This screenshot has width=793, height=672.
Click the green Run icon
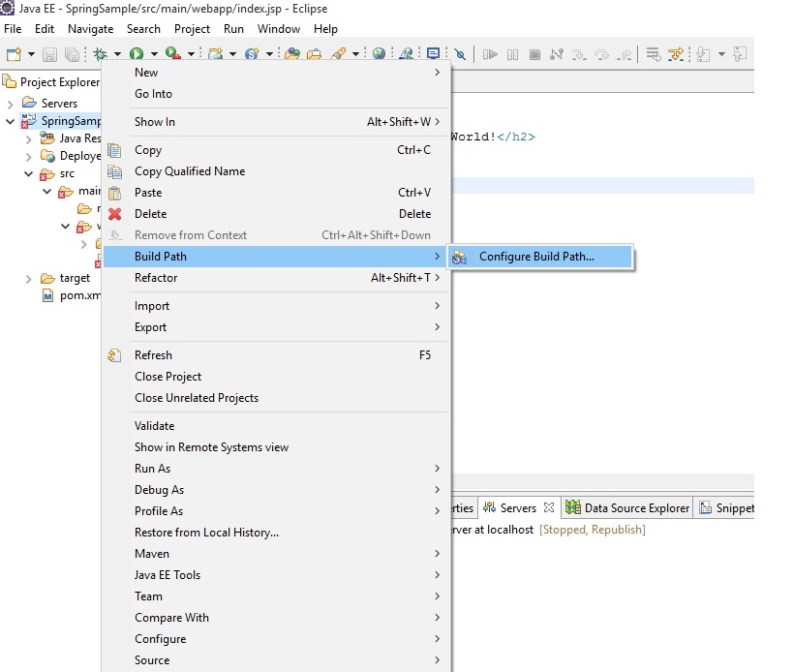click(x=137, y=53)
